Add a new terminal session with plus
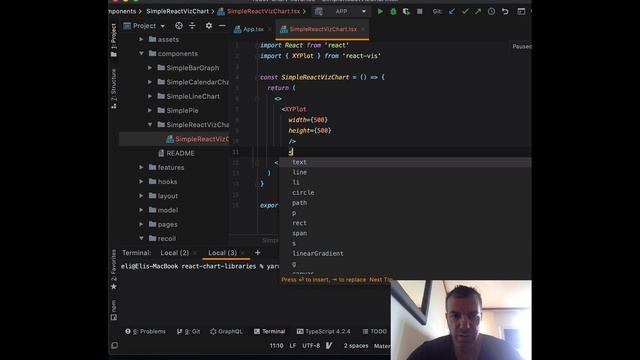 [x=258, y=253]
